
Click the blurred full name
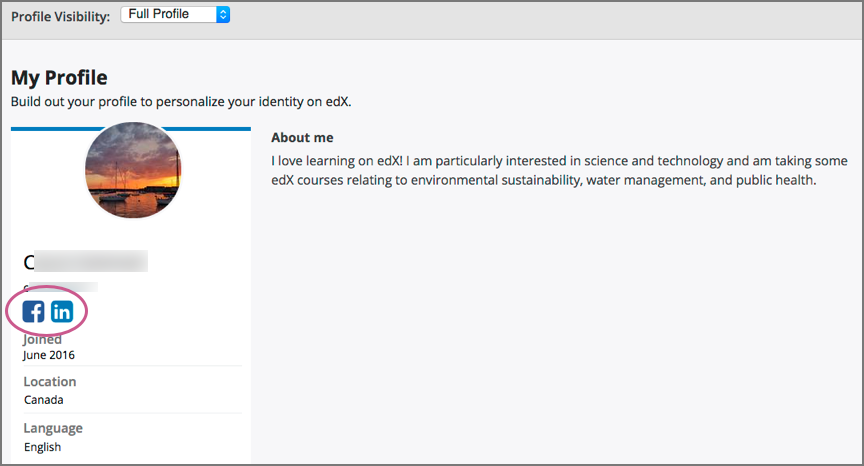pyautogui.click(x=86, y=263)
